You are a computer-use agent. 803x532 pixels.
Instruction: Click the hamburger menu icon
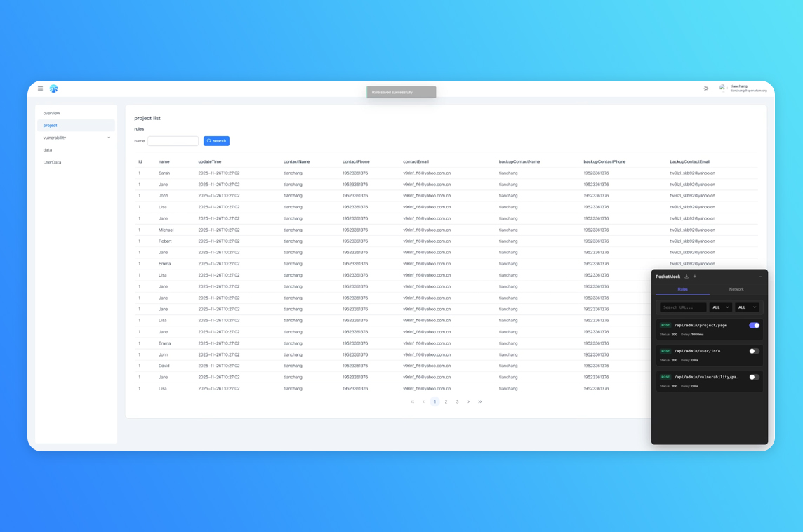(x=40, y=88)
